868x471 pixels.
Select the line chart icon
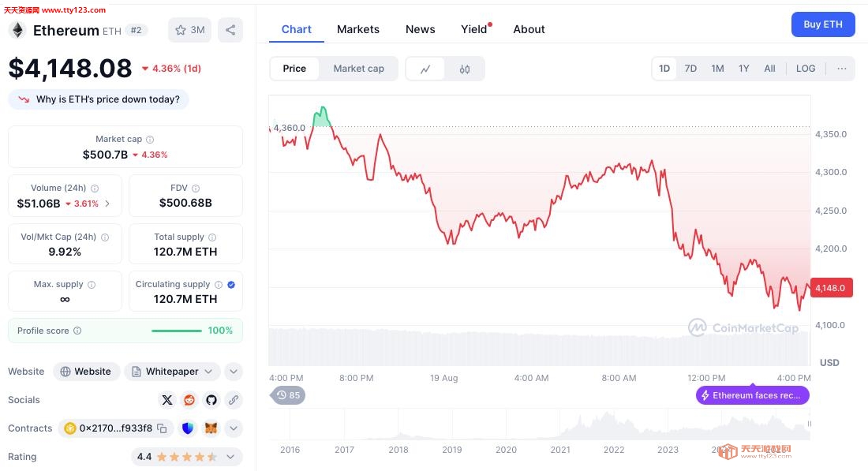pos(425,69)
